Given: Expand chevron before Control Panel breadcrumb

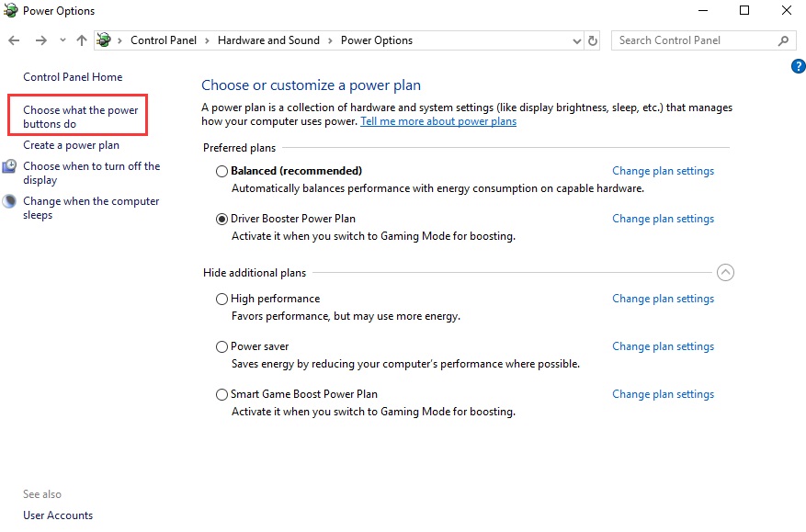Looking at the screenshot, I should (119, 40).
